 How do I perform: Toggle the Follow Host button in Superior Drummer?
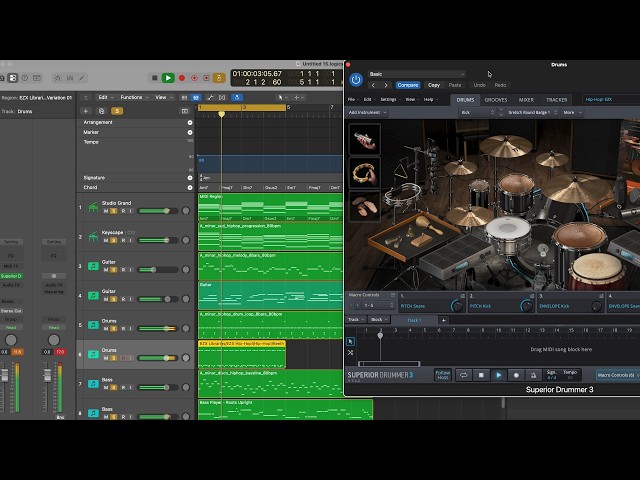[443, 375]
